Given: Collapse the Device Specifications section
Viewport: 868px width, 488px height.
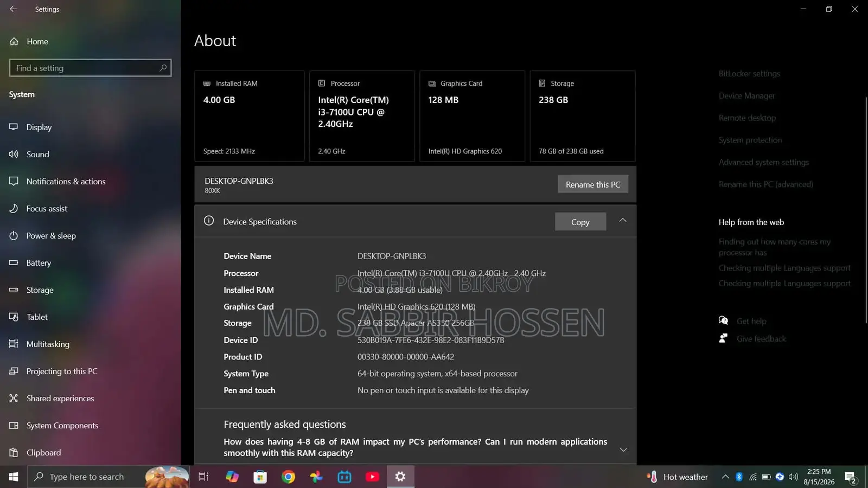Looking at the screenshot, I should pos(623,220).
